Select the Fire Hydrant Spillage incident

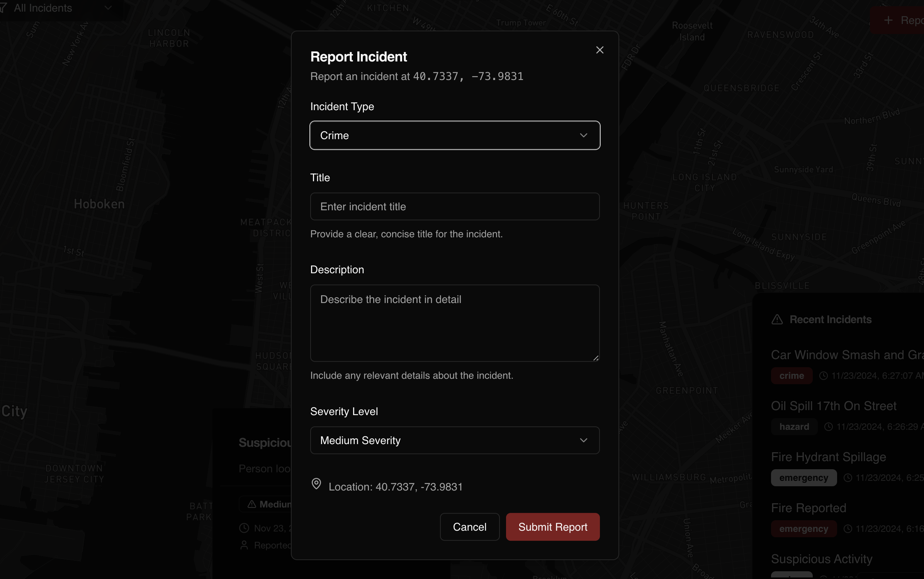(828, 457)
